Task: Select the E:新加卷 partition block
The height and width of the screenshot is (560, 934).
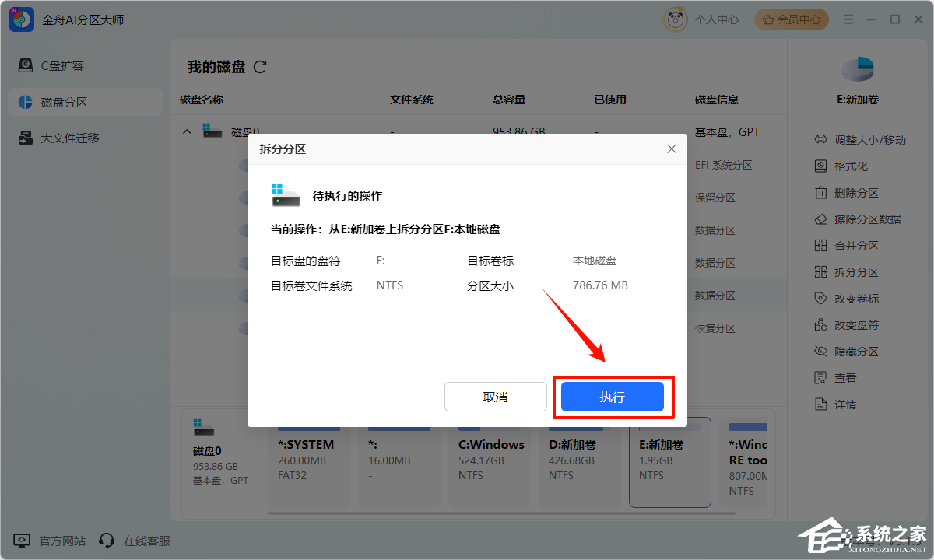Action: pyautogui.click(x=670, y=462)
